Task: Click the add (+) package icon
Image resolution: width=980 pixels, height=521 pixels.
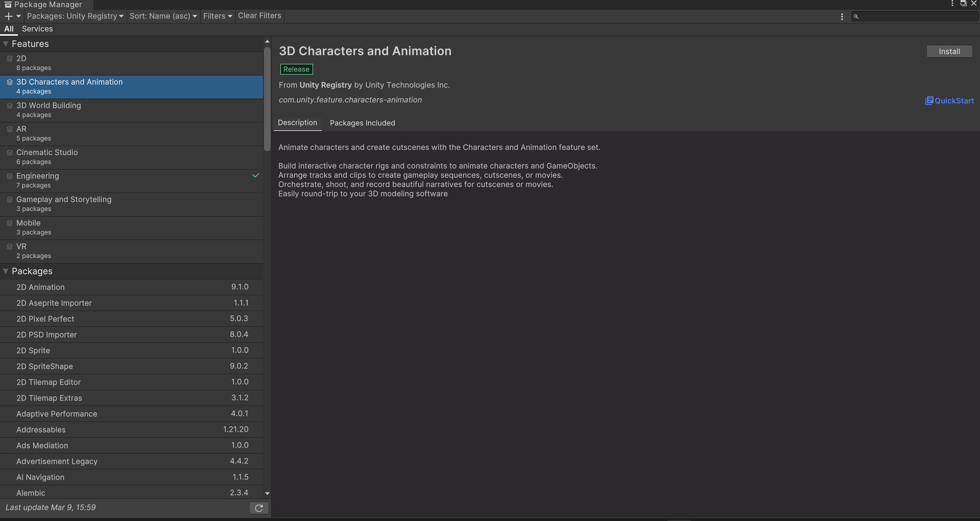Action: 8,16
